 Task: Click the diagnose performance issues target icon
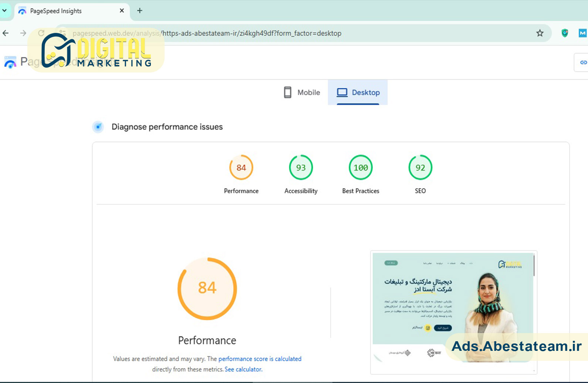click(98, 127)
